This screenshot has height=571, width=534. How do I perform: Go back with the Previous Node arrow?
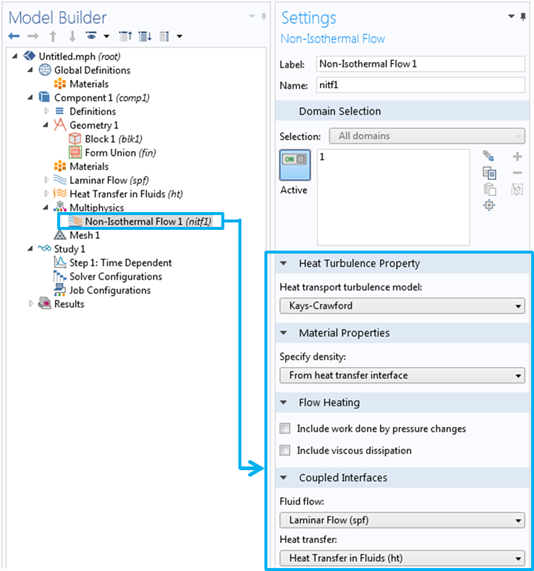(x=14, y=36)
